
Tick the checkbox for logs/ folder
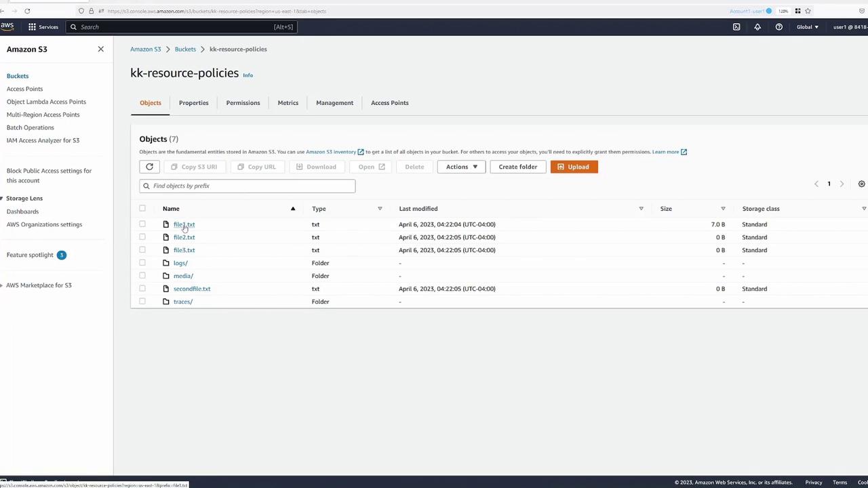(x=142, y=263)
